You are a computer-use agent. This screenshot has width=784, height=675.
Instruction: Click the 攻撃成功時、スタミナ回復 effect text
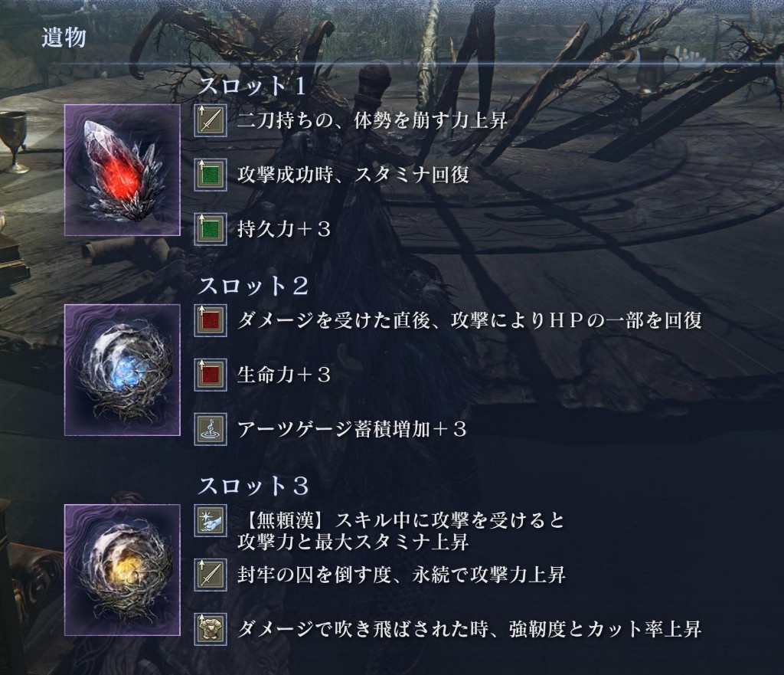click(354, 175)
